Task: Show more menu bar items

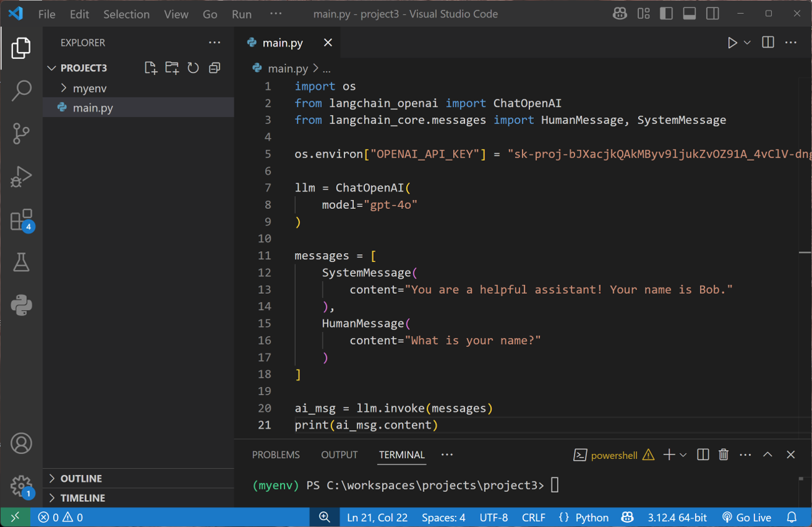Action: (x=276, y=14)
